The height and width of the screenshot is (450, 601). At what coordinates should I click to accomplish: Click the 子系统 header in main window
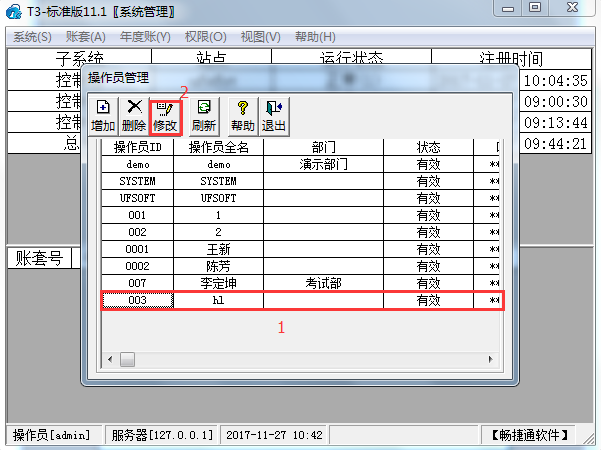(79, 58)
